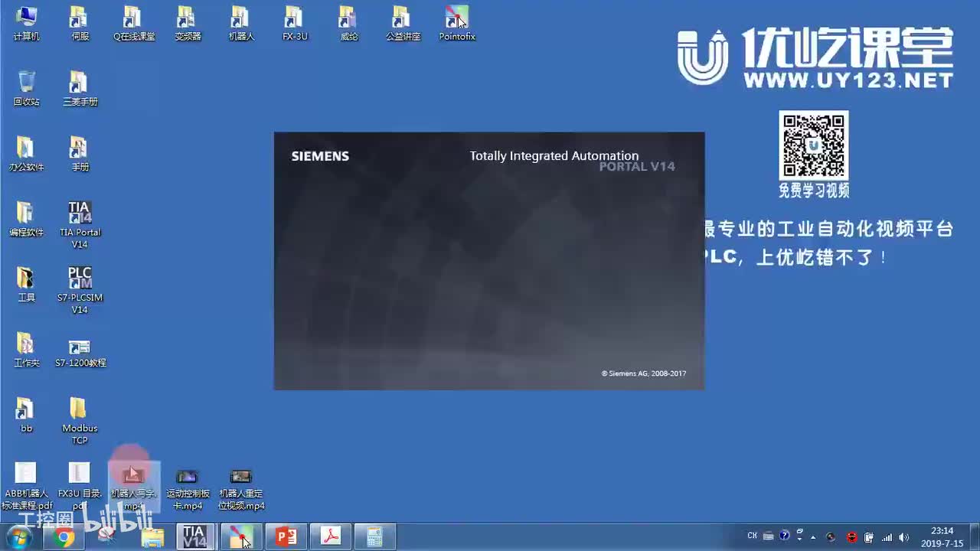Open the 威纶 folder shortcut
The image size is (980, 551).
(348, 23)
